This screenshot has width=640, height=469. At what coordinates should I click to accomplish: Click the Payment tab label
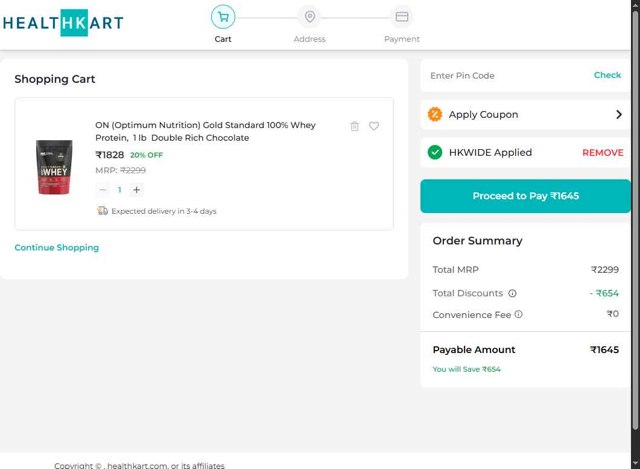tap(402, 39)
